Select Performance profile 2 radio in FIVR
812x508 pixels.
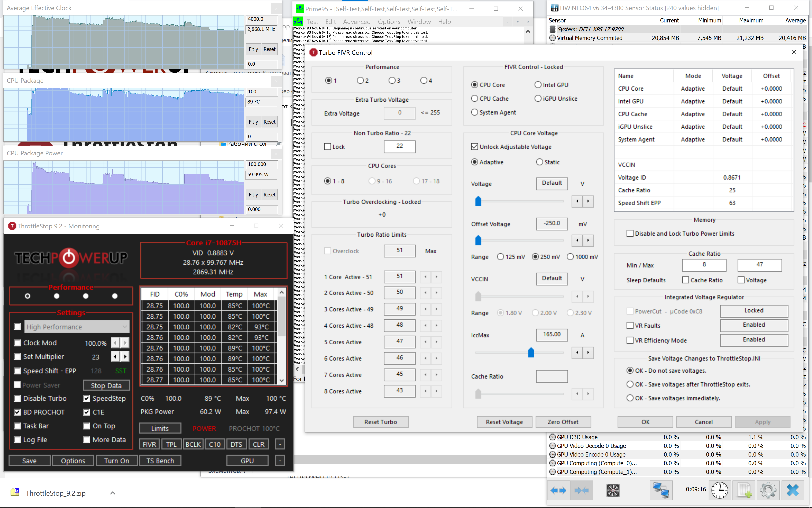click(x=360, y=80)
